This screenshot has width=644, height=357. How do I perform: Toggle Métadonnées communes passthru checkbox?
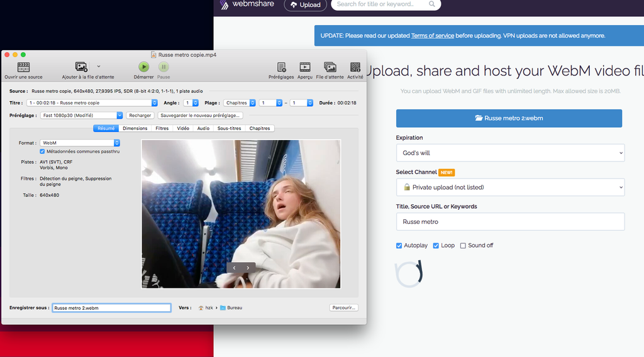42,151
